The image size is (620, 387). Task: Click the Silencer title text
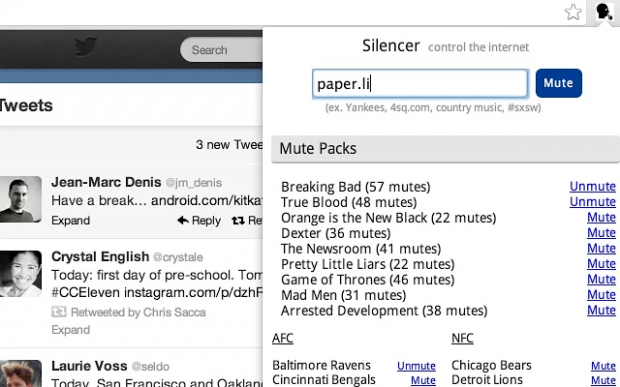click(x=391, y=46)
